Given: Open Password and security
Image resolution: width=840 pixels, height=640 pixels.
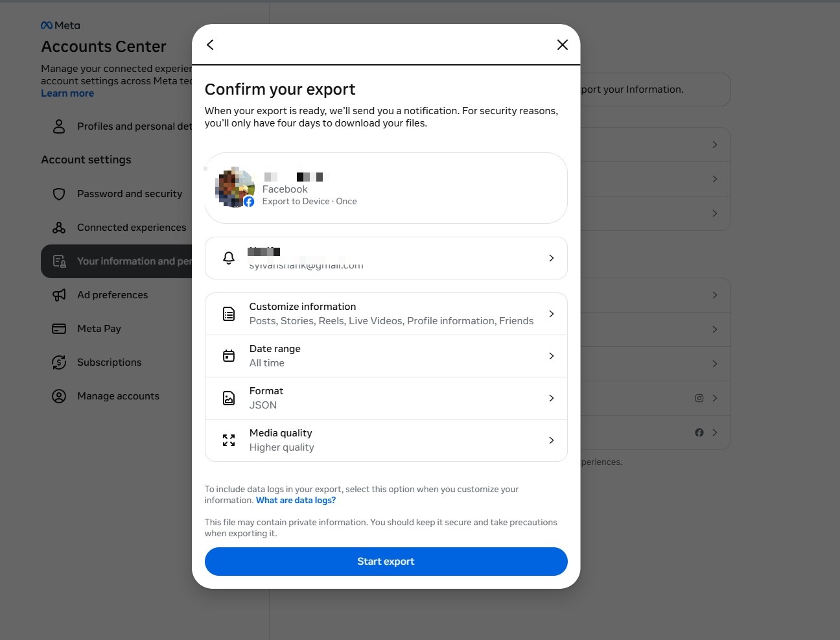Looking at the screenshot, I should pyautogui.click(x=117, y=194).
